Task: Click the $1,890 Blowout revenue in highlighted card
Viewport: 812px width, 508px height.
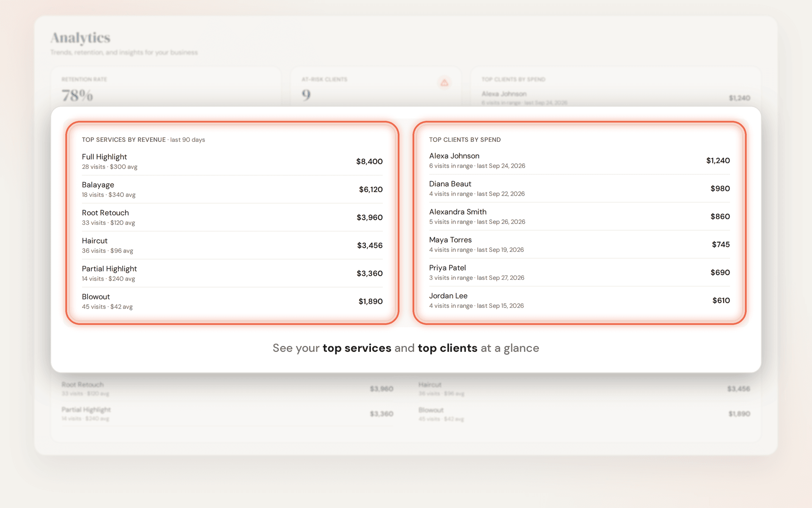Action: 370,301
